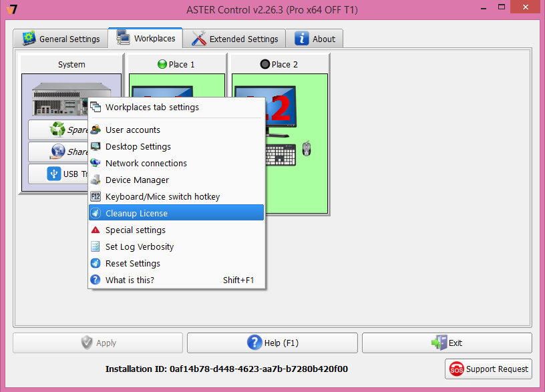Image resolution: width=545 pixels, height=392 pixels.
Task: Click the Set Log Verbosity checklist icon
Action: click(96, 246)
